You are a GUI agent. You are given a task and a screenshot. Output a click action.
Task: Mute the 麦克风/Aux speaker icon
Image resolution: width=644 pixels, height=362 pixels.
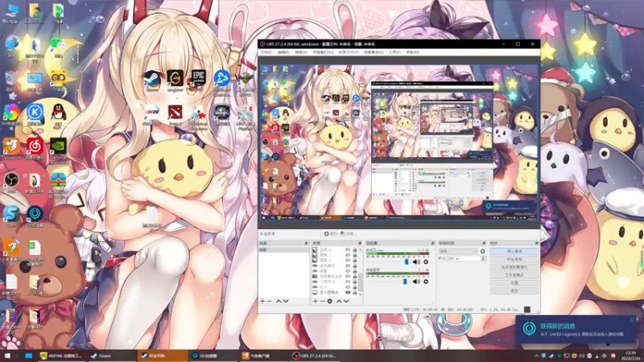416,262
